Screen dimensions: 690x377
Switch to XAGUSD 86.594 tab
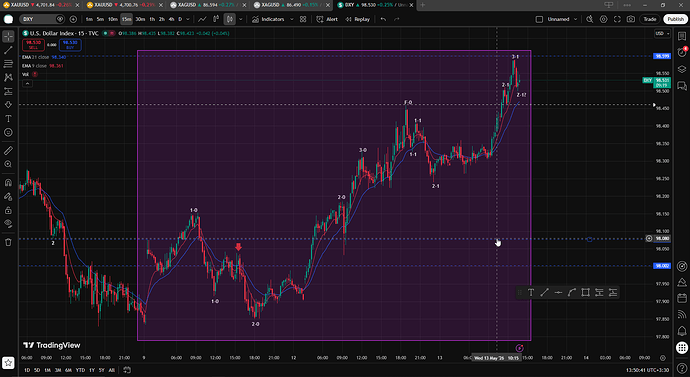pos(209,5)
